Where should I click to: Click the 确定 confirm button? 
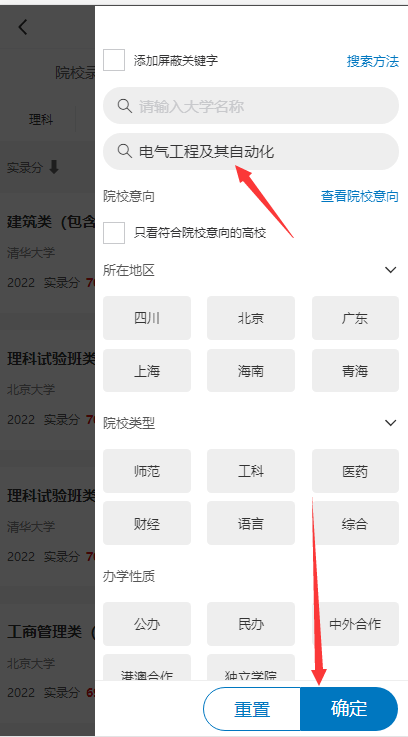tap(349, 708)
